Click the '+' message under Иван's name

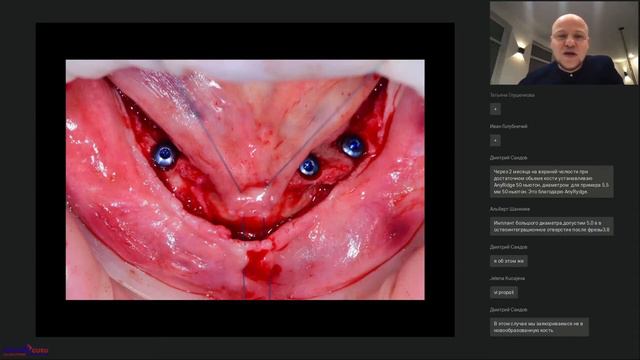point(495,140)
